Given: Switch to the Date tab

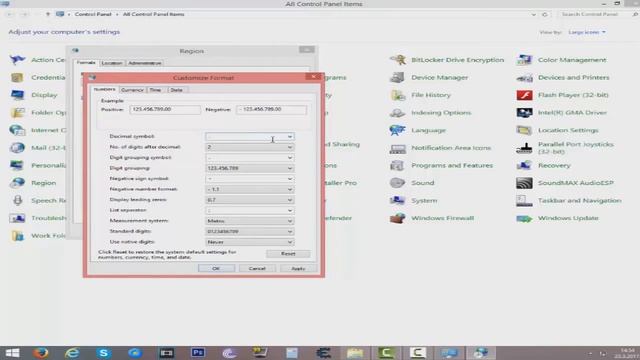Looking at the screenshot, I should pyautogui.click(x=176, y=90).
